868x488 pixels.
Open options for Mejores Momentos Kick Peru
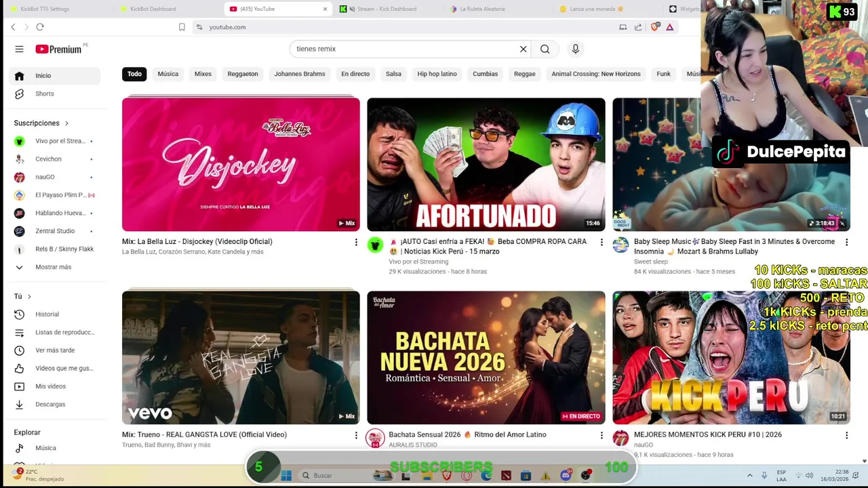846,435
